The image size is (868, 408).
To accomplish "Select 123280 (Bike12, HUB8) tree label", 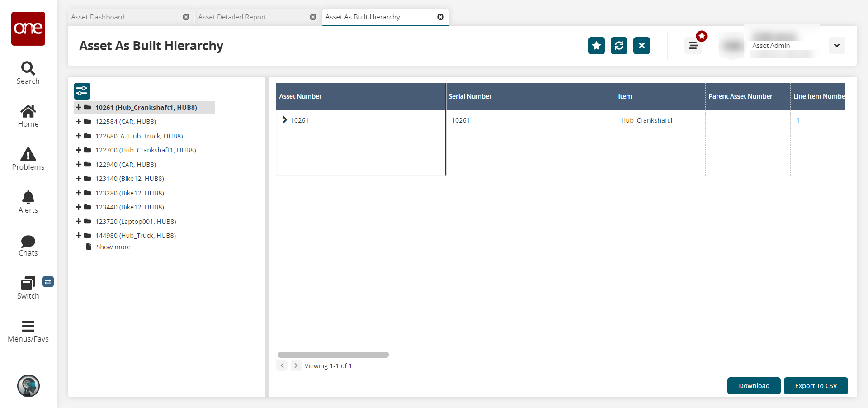I will point(130,193).
